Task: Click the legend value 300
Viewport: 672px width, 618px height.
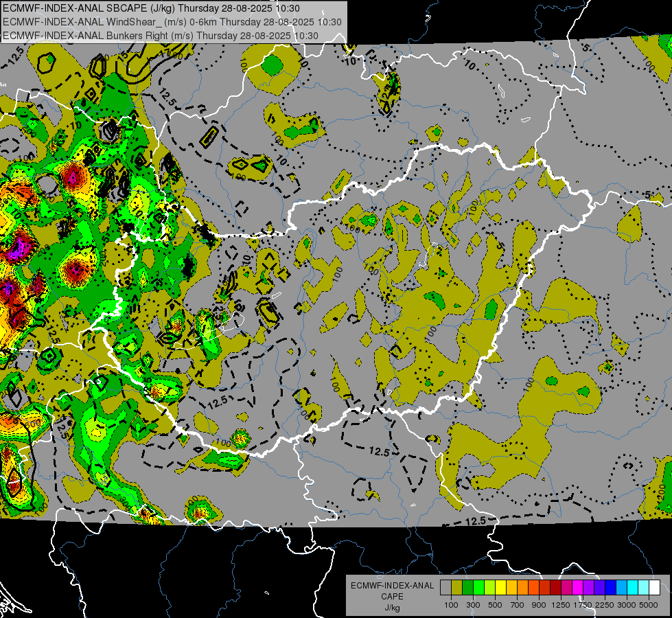Action: point(473,605)
